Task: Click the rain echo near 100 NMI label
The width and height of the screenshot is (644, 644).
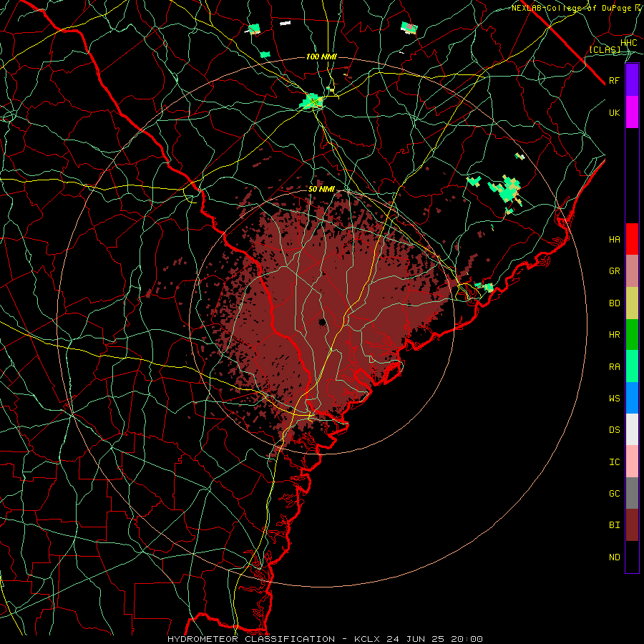Action: pos(312,101)
